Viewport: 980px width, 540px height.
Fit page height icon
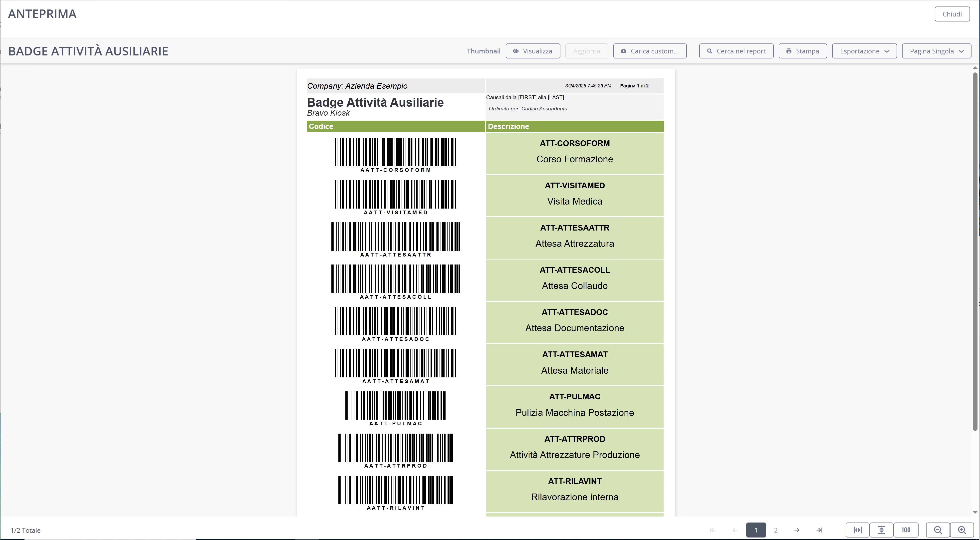[x=881, y=530]
